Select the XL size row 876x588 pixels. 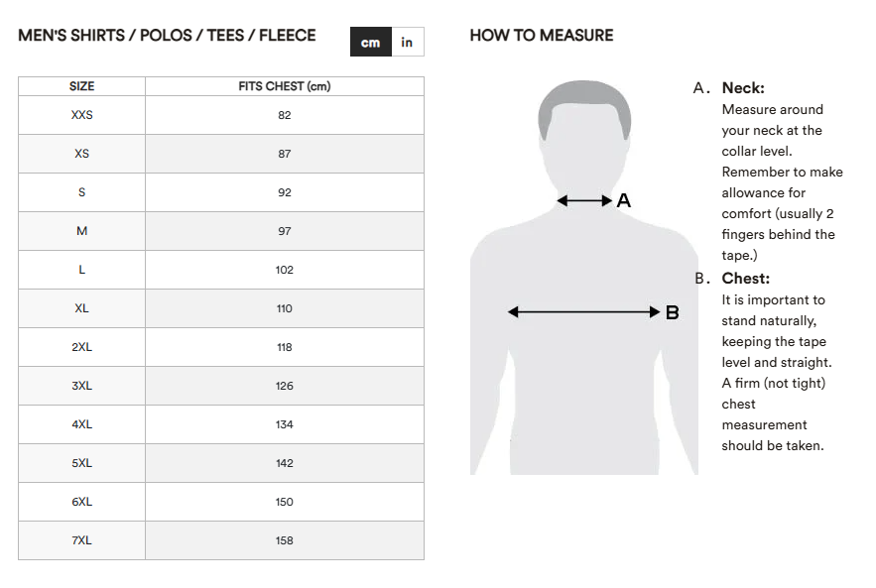[x=221, y=308]
